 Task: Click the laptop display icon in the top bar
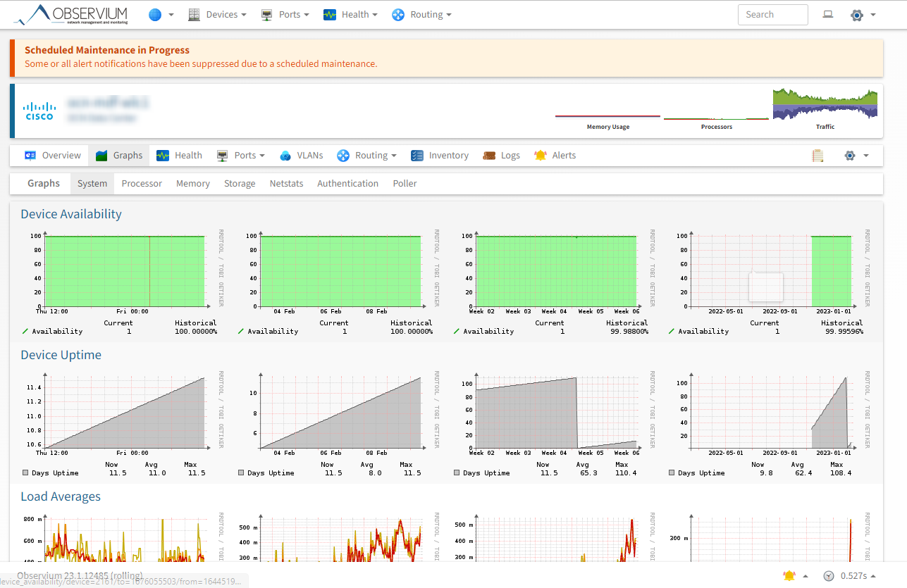click(x=828, y=15)
